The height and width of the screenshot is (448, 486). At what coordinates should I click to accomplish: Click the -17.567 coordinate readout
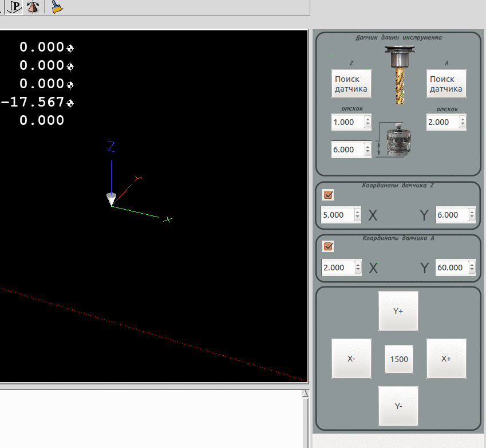coord(33,102)
